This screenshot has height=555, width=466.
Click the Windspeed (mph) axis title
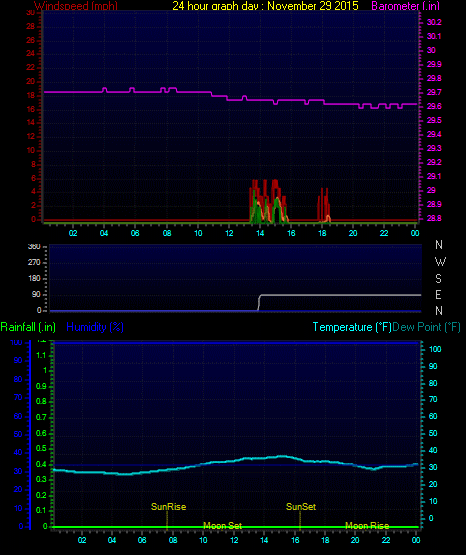click(x=76, y=6)
